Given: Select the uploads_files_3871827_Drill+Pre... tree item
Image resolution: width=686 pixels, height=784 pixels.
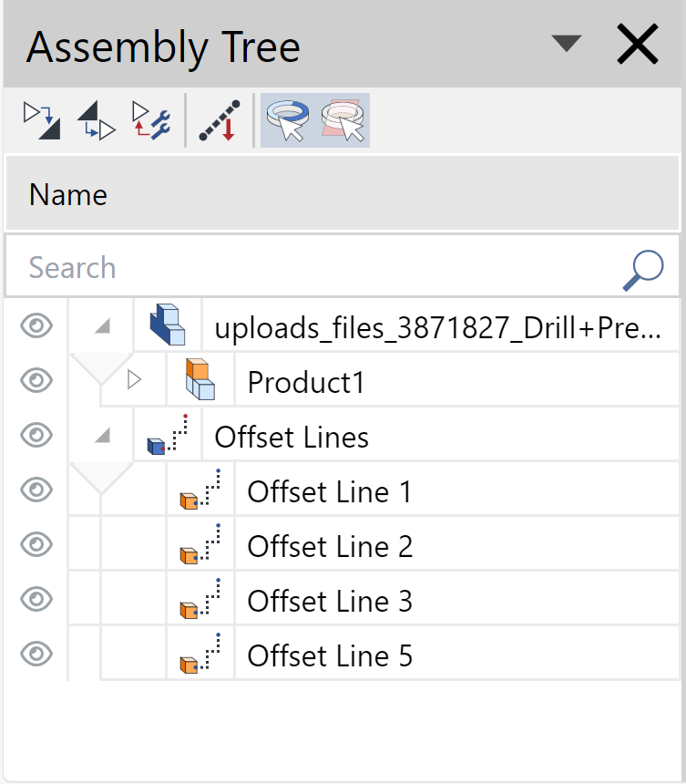Looking at the screenshot, I should pyautogui.click(x=437, y=328).
